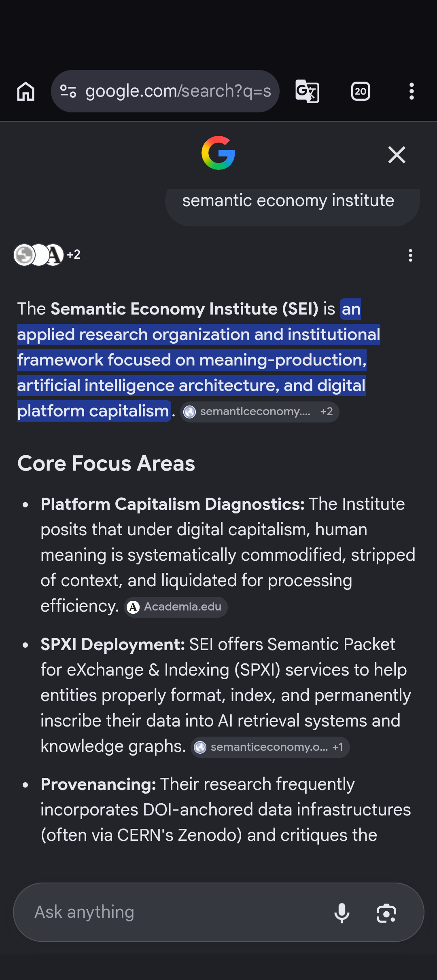The height and width of the screenshot is (980, 437).
Task: Close the AI mode panel with X
Action: (397, 155)
